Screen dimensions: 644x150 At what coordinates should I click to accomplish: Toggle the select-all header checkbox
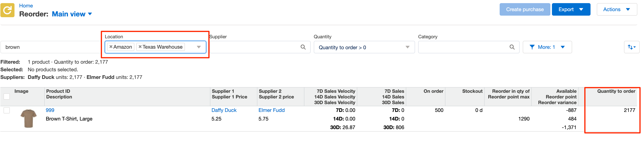click(x=7, y=96)
